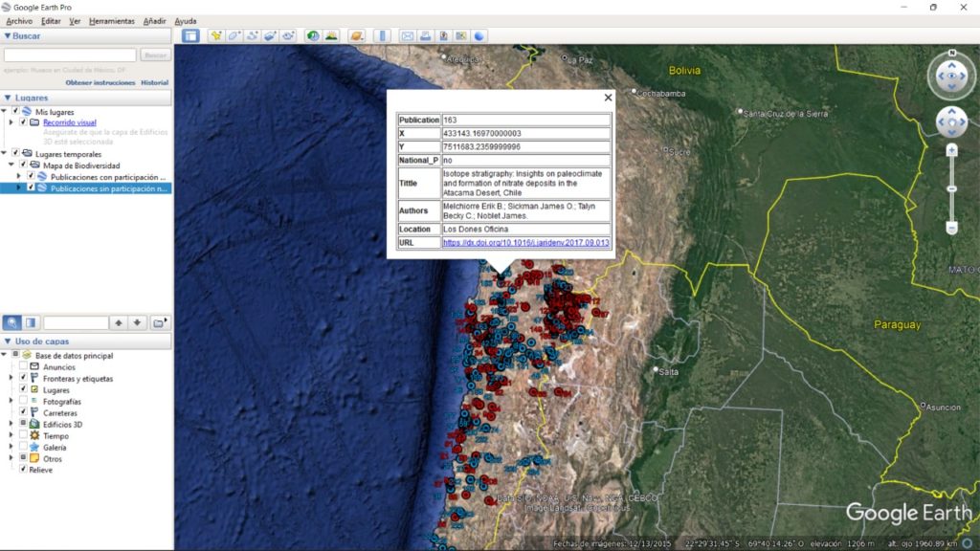Uncheck Publicaciones con participación layer checkbox

click(x=31, y=176)
